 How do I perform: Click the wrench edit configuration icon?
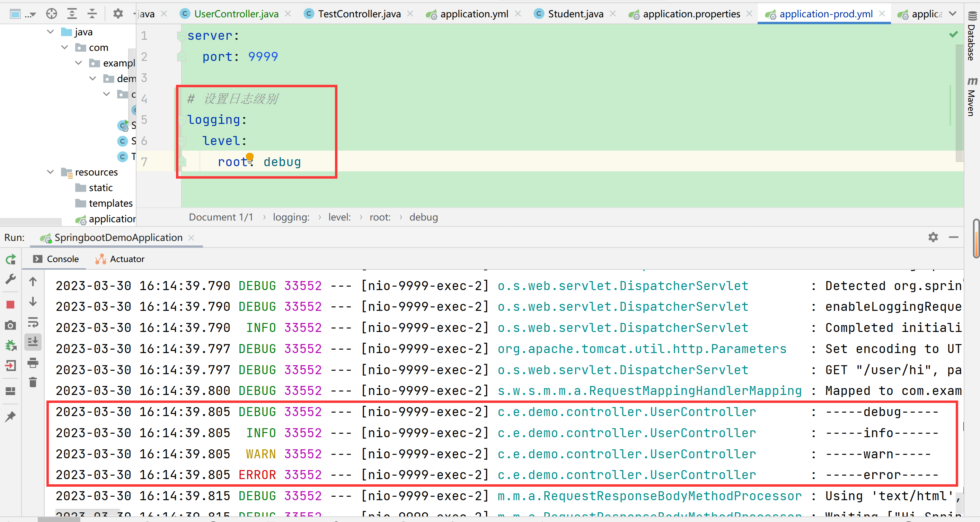11,279
